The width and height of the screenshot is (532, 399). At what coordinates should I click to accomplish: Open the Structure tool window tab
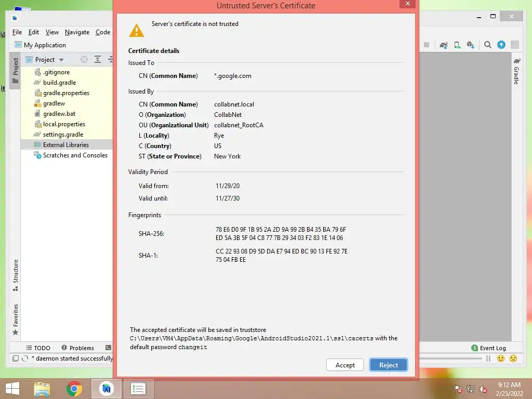coord(15,275)
